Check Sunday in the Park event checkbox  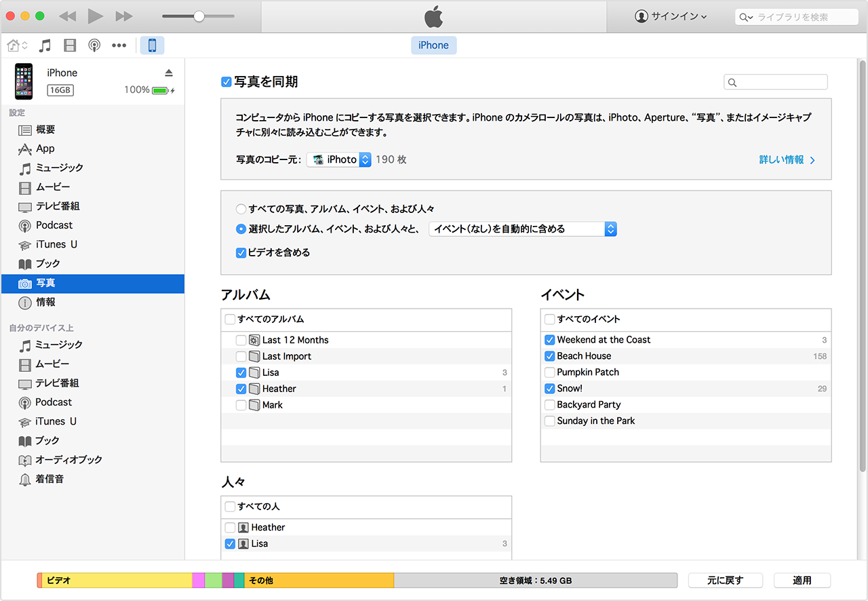pos(549,421)
